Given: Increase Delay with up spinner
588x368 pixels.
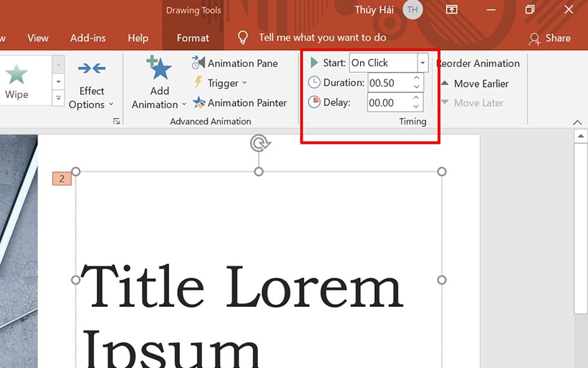Looking at the screenshot, I should coord(416,98).
